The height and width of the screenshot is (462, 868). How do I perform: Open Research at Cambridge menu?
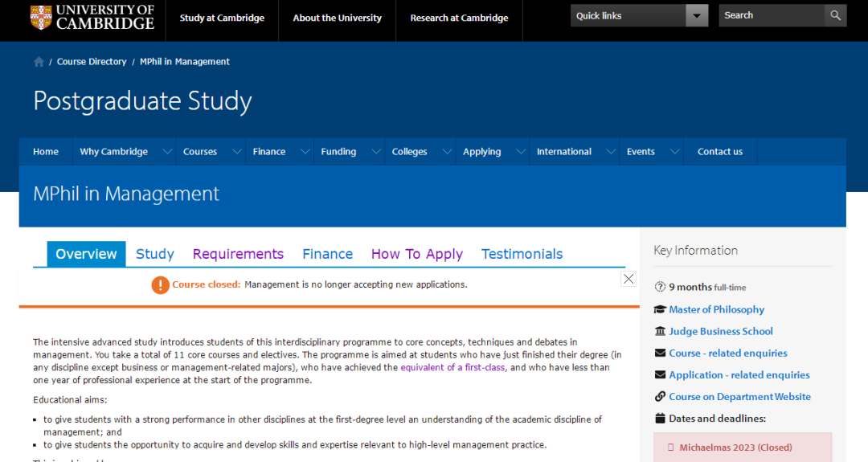(x=459, y=18)
